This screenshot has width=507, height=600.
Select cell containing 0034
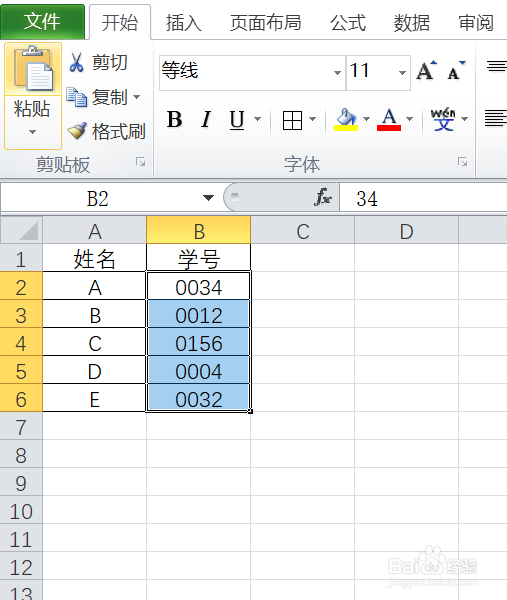pos(199,286)
